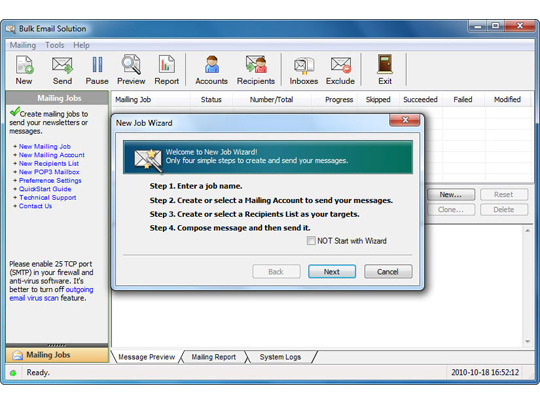Open the Help menu
The image size is (540, 405).
click(81, 45)
